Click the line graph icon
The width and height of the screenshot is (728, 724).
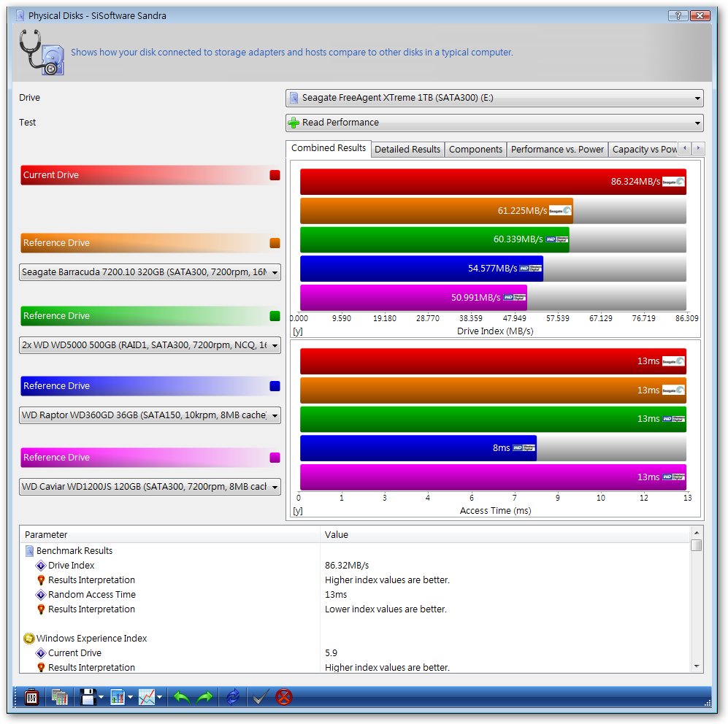[x=147, y=697]
